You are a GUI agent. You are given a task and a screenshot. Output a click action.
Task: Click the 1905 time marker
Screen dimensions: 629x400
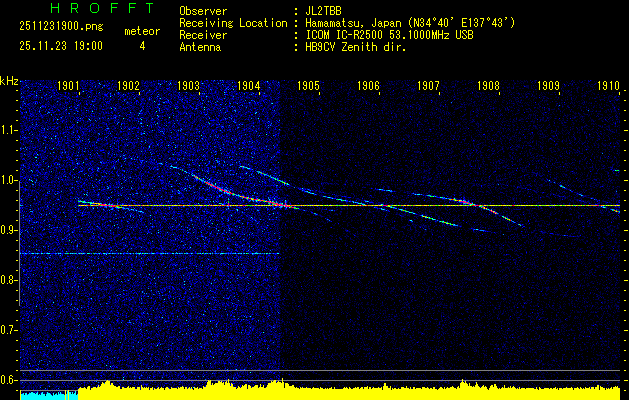click(x=309, y=87)
